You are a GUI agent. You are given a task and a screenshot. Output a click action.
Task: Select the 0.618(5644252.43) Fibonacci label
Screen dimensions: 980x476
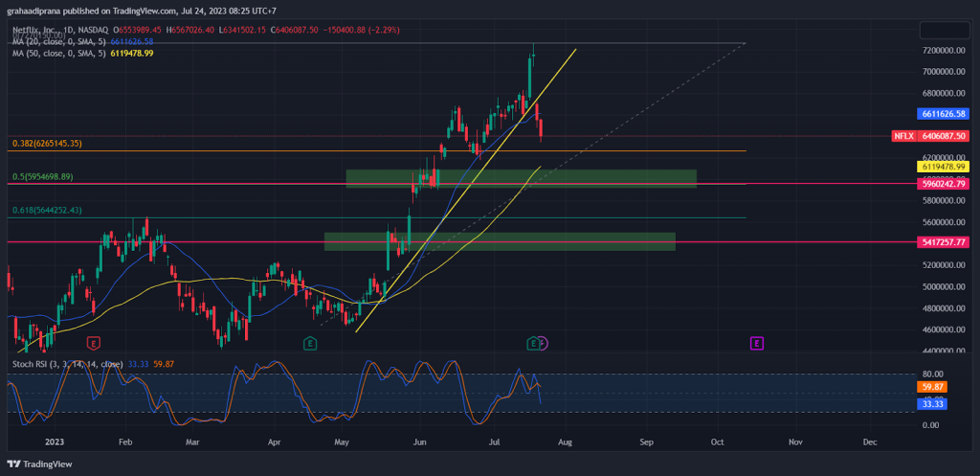pyautogui.click(x=48, y=210)
